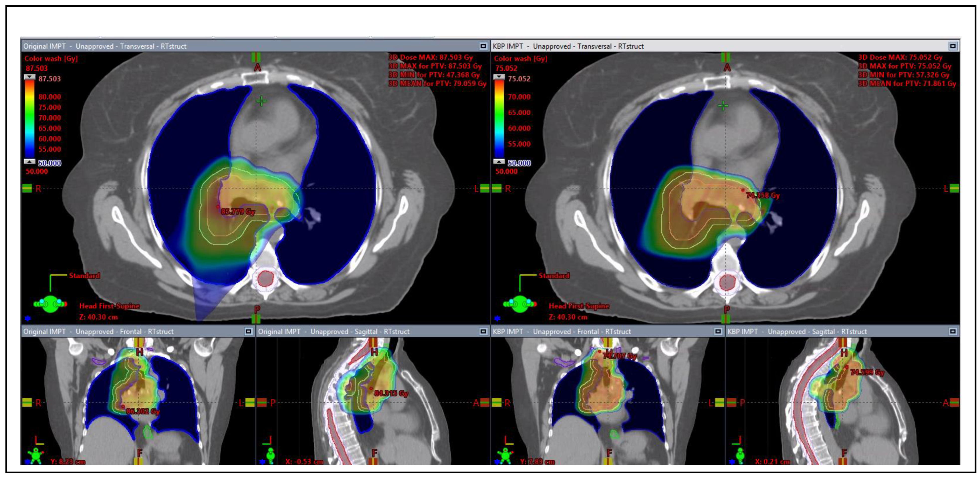This screenshot has width=980, height=477.
Task: Click upper color wash arrow at 87.503
Action: 30,77
